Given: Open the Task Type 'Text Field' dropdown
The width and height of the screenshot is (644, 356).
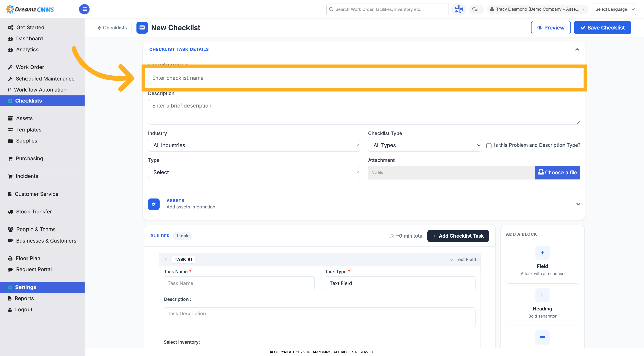Looking at the screenshot, I should pyautogui.click(x=400, y=283).
